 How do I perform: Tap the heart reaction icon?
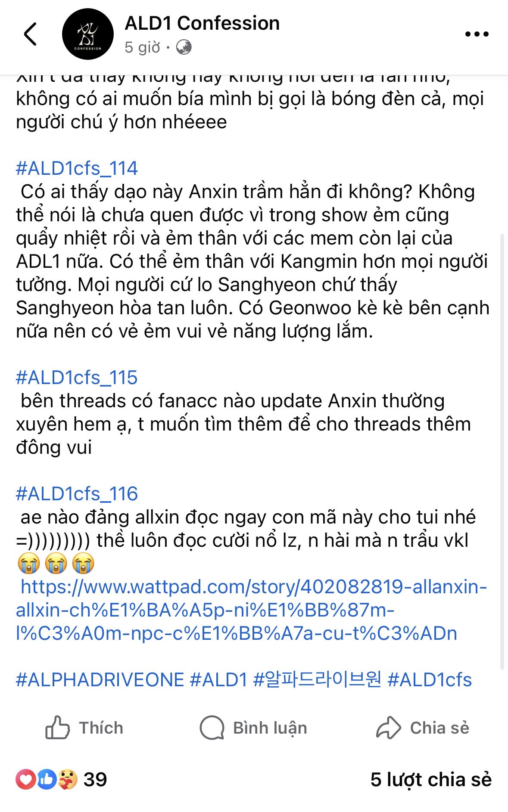click(25, 779)
